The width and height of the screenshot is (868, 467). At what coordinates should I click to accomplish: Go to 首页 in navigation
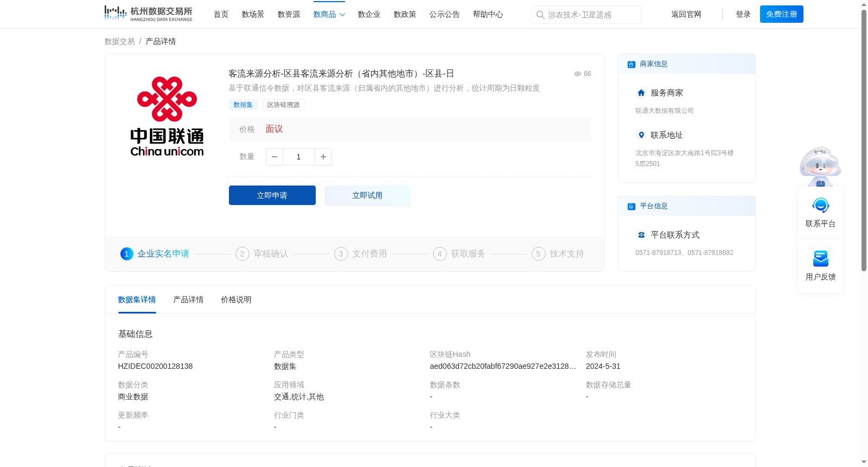[221, 15]
